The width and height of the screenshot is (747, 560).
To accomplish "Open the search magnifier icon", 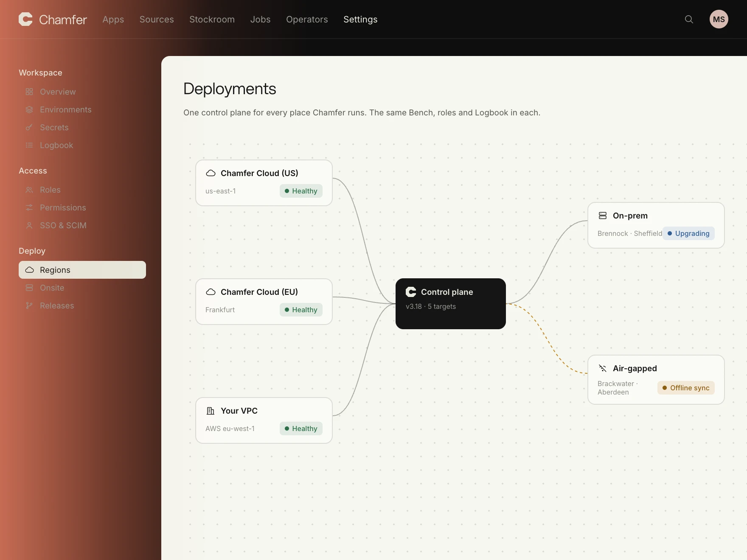I will tap(689, 19).
